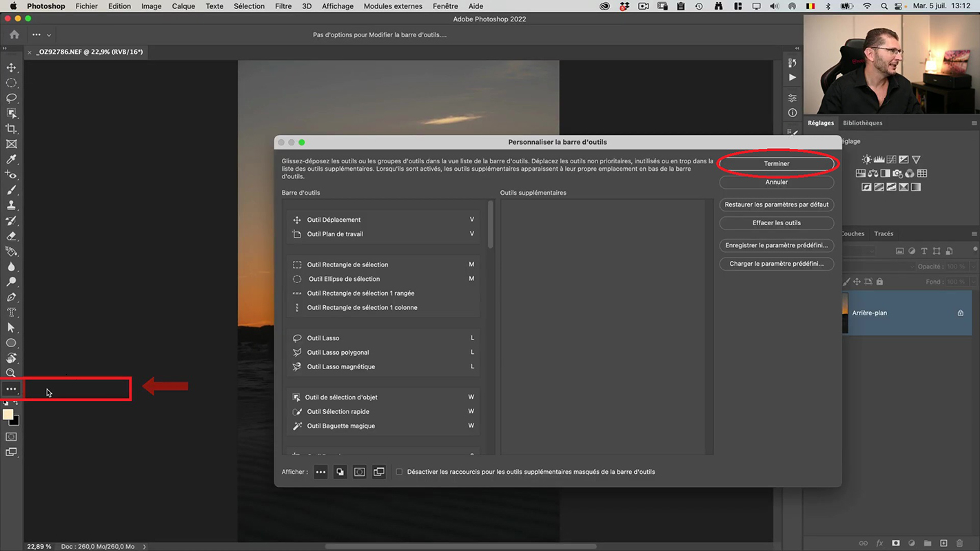Enable 'Désactiver les raccourcis' checkbox
Viewport: 980px width, 551px height.
(399, 472)
